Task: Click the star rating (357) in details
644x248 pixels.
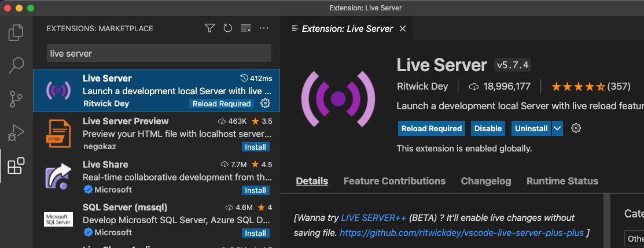Action: coord(591,87)
